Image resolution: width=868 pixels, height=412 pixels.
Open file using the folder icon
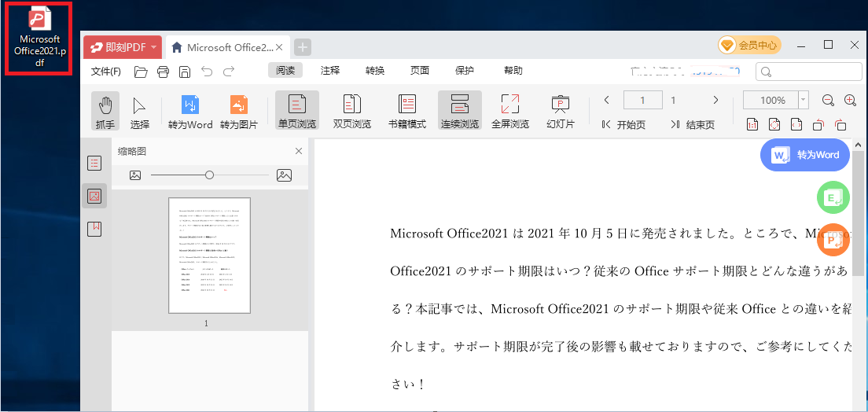(142, 72)
